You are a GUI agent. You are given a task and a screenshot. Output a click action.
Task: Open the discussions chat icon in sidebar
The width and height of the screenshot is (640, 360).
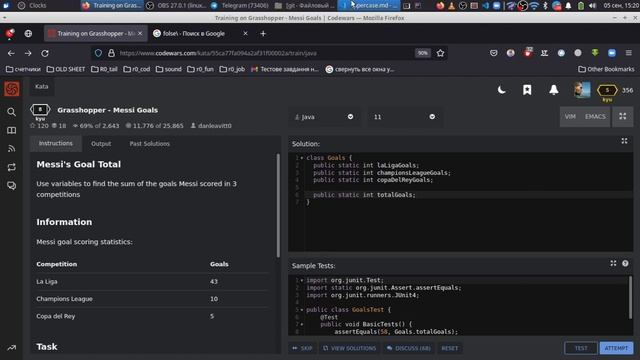[11, 186]
